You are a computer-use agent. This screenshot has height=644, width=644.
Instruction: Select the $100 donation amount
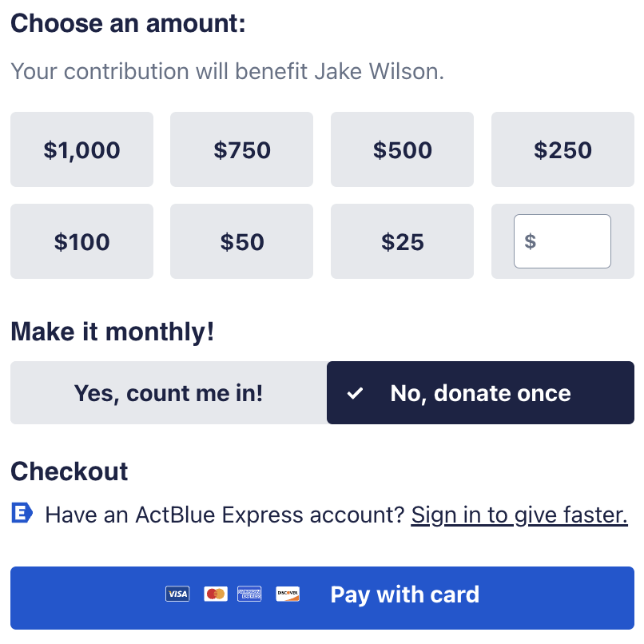81,241
